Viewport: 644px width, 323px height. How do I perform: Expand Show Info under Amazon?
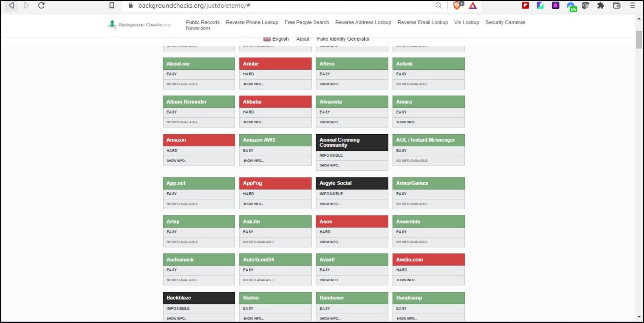[177, 161]
